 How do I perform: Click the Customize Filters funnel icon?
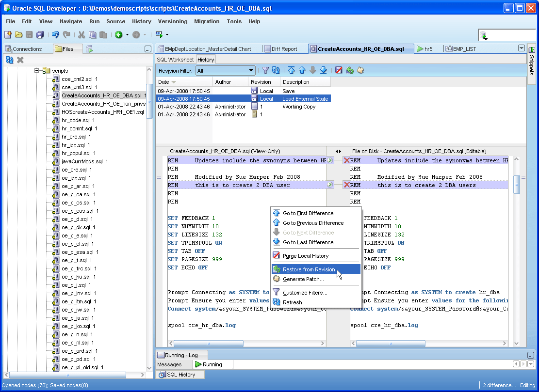[265, 70]
